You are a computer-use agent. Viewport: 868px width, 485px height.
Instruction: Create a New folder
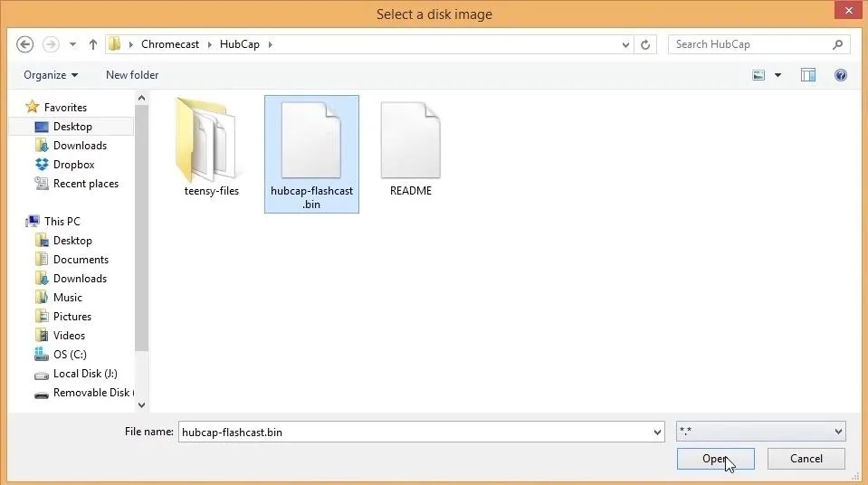pos(132,75)
